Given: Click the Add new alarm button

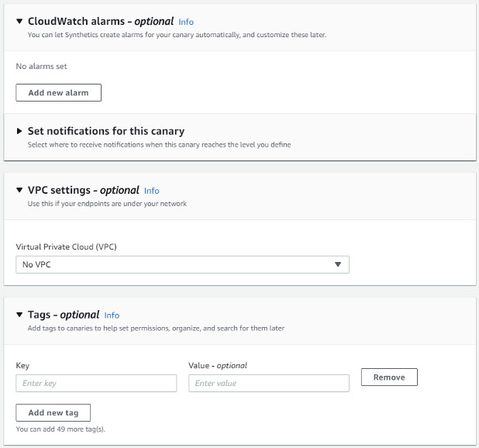Looking at the screenshot, I should point(58,93).
